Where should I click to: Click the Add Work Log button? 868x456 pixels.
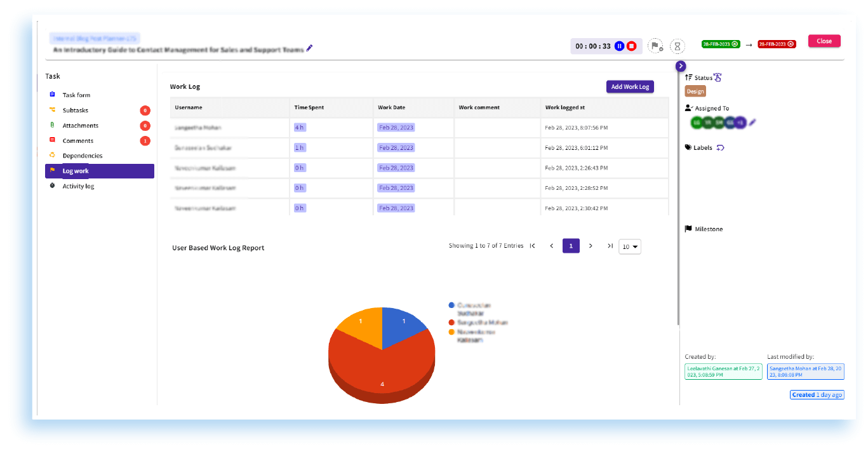[630, 86]
